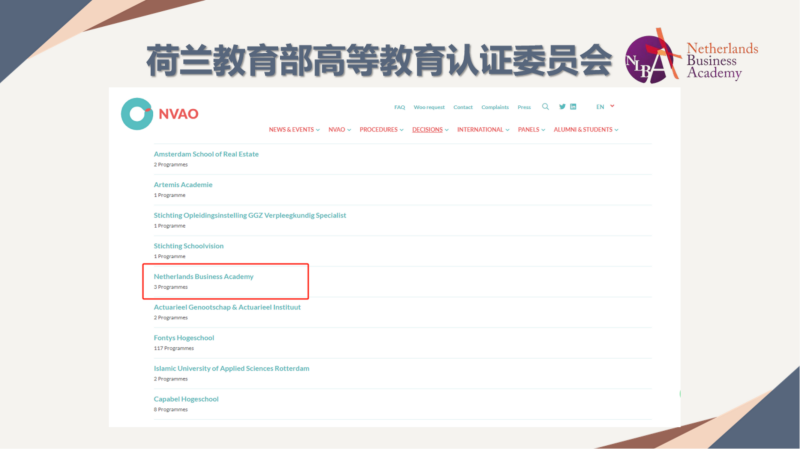Click '1 Programme' under Stichting Schoolvision
800x449 pixels.
pyautogui.click(x=169, y=257)
